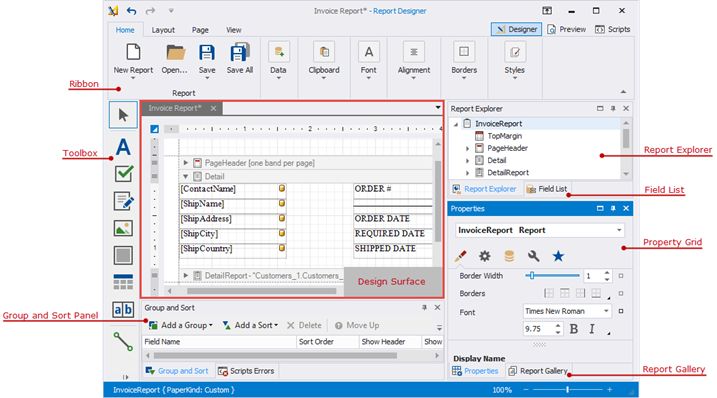Switch to Preview mode
This screenshot has height=398, width=717.
[x=567, y=29]
